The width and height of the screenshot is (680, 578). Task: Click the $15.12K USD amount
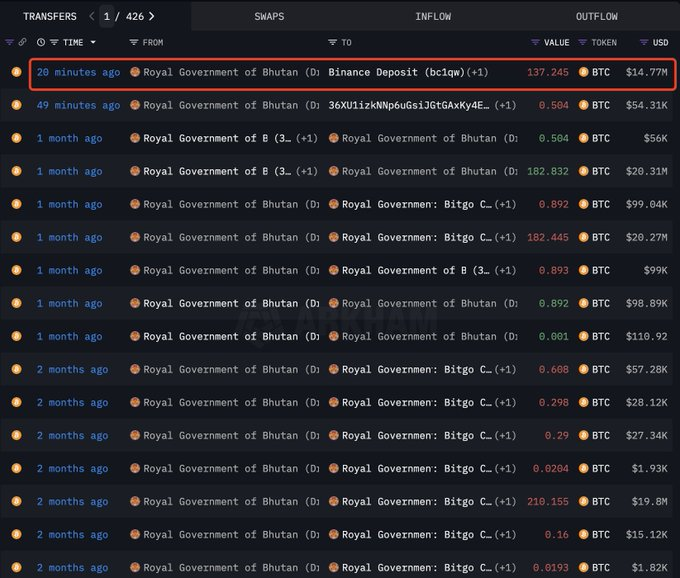coord(646,535)
